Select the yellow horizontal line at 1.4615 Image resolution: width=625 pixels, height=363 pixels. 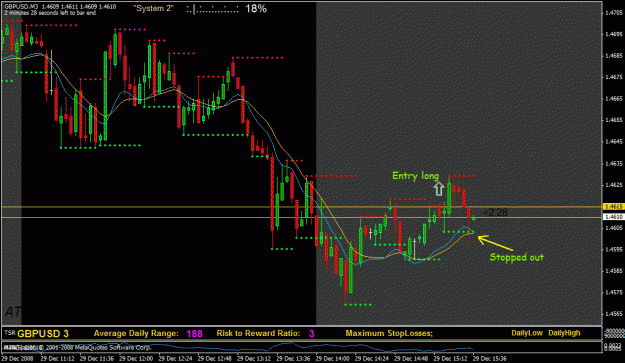coord(301,207)
